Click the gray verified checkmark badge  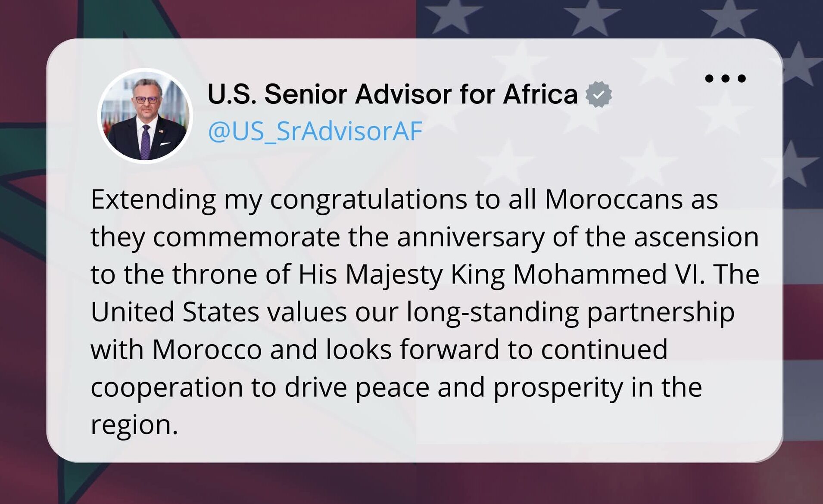[x=599, y=94]
